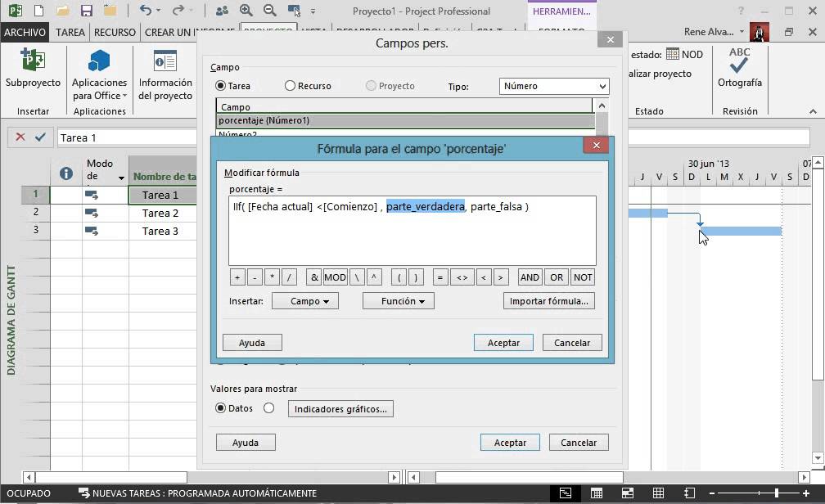Expand the Modo de column filter arrow
The image size is (825, 504).
pyautogui.click(x=121, y=178)
